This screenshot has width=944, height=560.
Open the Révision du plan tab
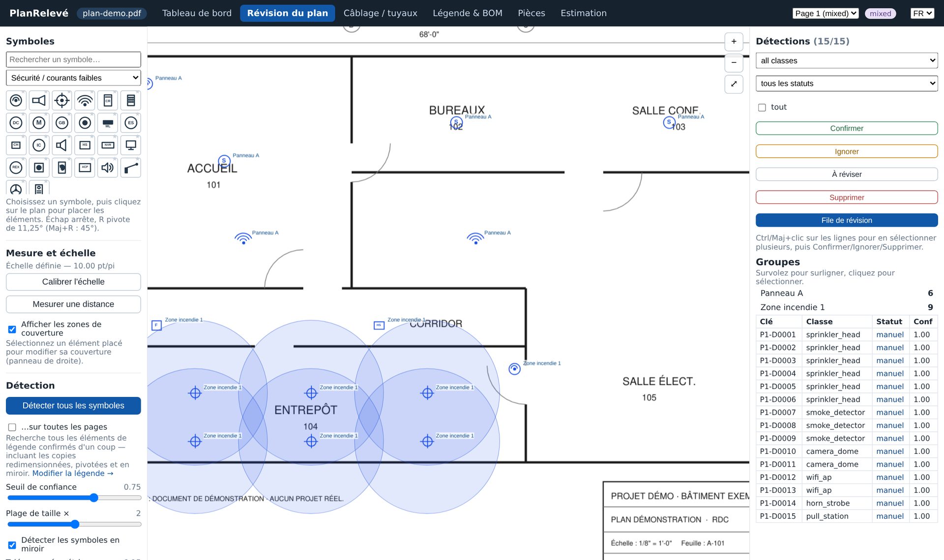click(x=288, y=13)
